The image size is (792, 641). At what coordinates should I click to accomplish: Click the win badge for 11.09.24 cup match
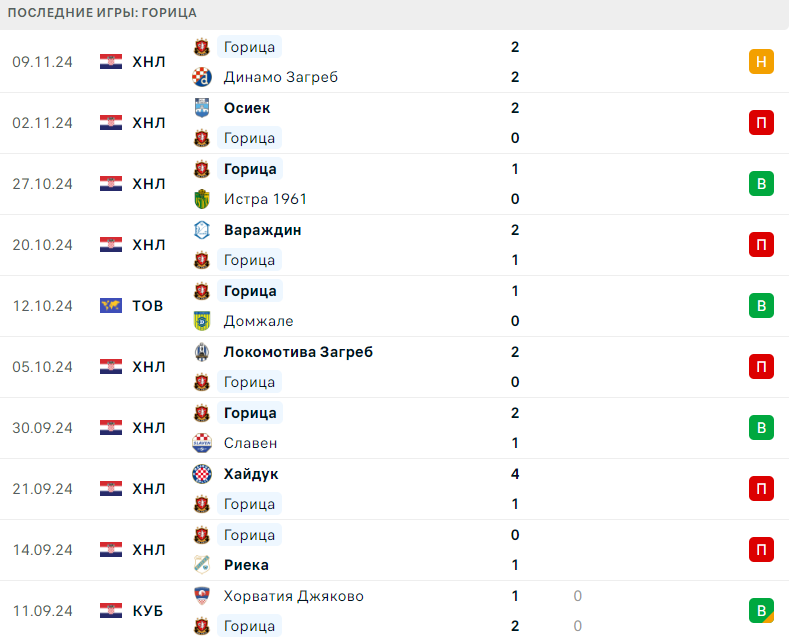(x=761, y=611)
